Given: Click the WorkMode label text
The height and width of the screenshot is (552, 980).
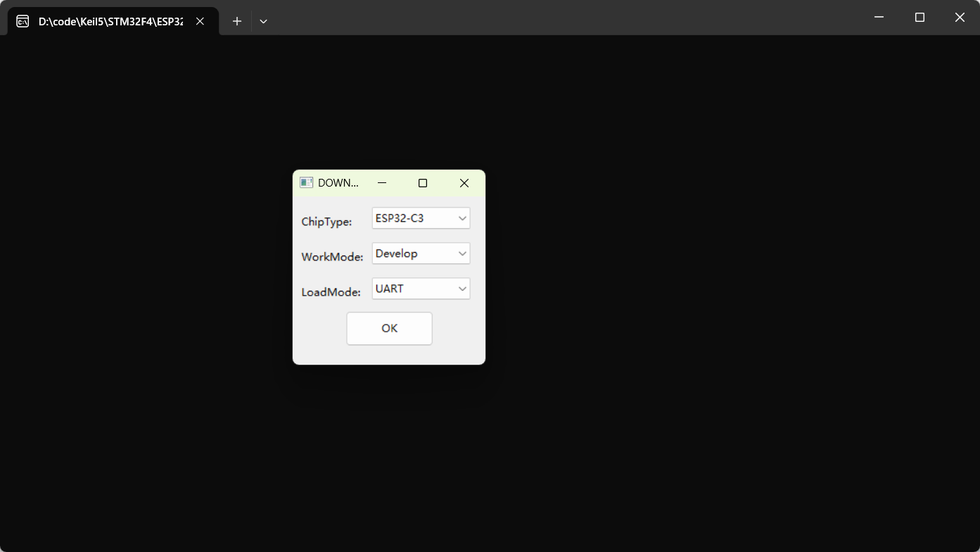Looking at the screenshot, I should pyautogui.click(x=332, y=257).
